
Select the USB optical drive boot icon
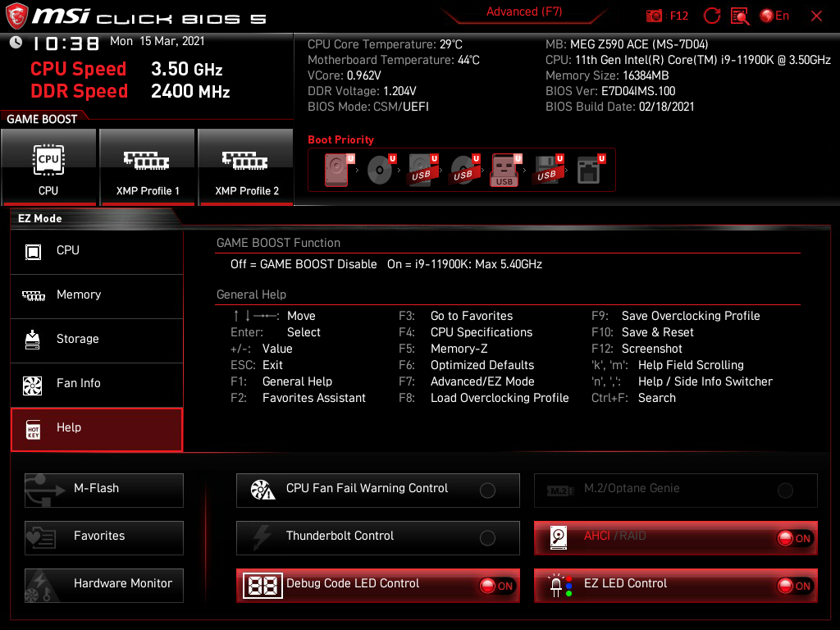point(464,170)
